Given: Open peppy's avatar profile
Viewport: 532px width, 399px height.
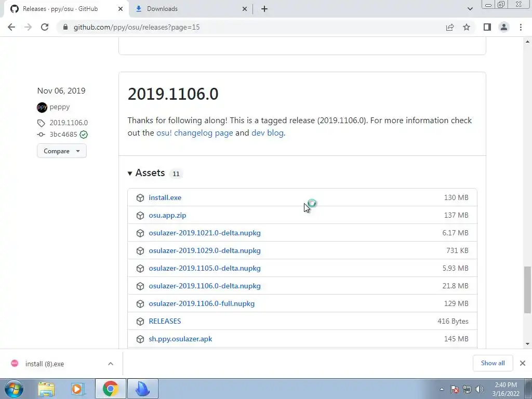Looking at the screenshot, I should tap(42, 107).
